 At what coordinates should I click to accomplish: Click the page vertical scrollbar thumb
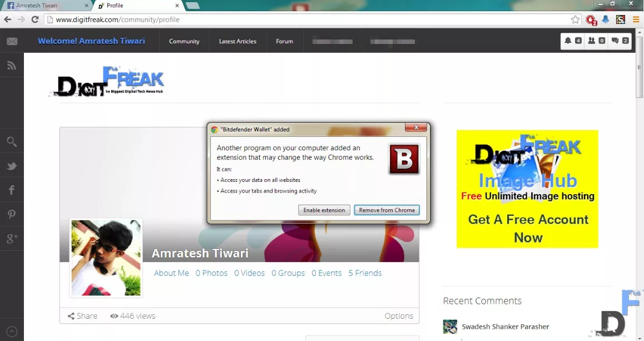pyautogui.click(x=640, y=67)
